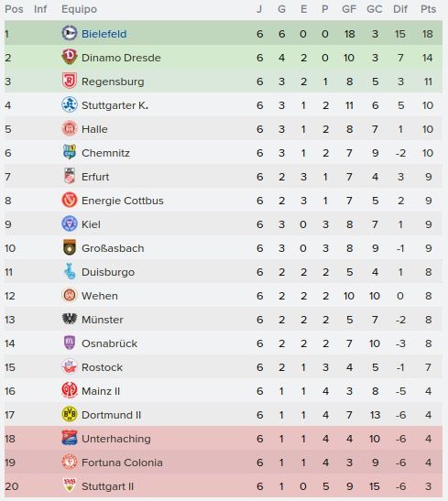The image size is (448, 501).
Task: Click the Großasbach crest icon
Action: (70, 247)
